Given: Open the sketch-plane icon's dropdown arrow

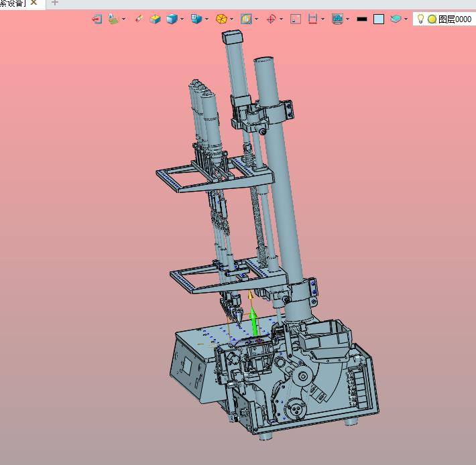Looking at the screenshot, I should coord(123,19).
